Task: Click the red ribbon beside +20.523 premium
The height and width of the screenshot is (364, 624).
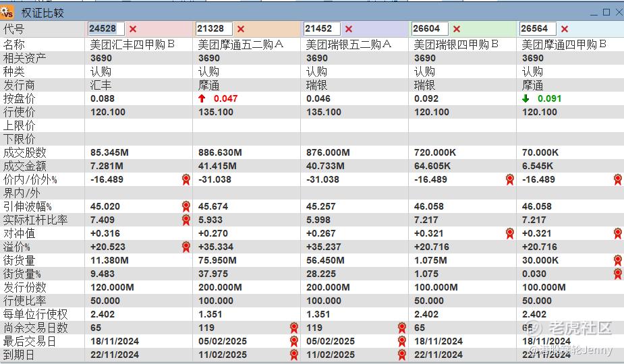Action: pos(186,247)
